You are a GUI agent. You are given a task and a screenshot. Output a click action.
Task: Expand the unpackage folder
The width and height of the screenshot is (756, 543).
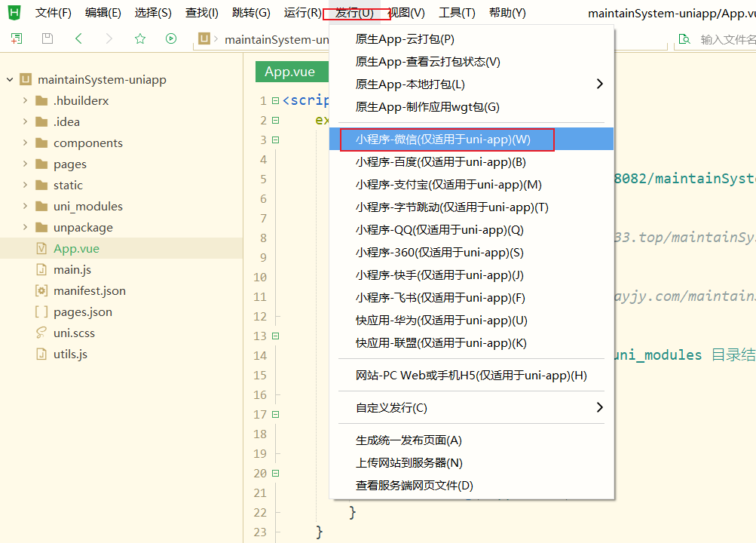[x=25, y=227]
